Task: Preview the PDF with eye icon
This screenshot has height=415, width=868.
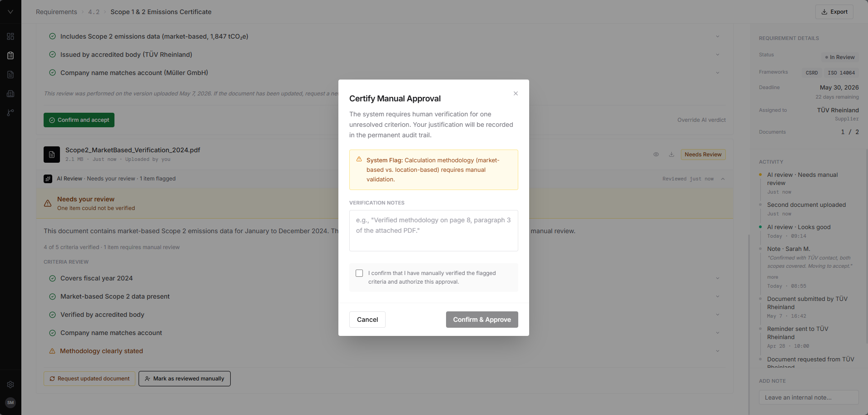Action: tap(656, 155)
